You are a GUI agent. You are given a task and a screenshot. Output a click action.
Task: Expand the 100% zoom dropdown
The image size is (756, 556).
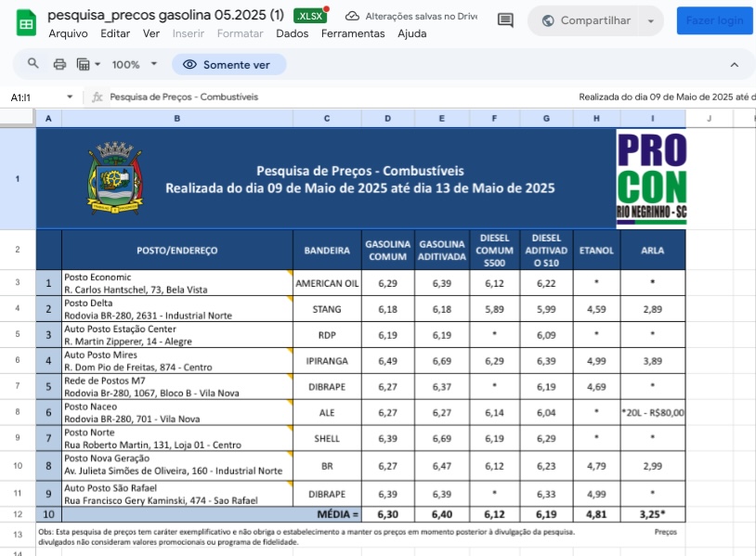click(135, 64)
